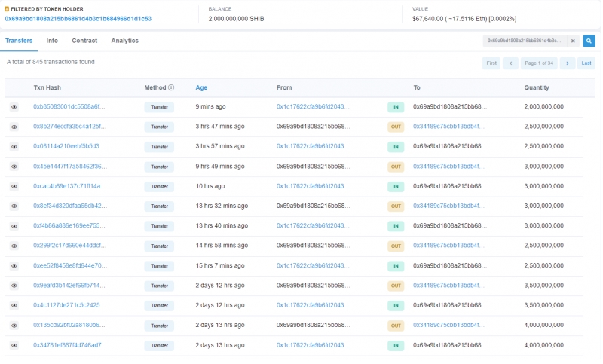Viewport: 603px width, 364px height.
Task: Open txn hash 0x08114a210eebf5b5d3
Action: [x=69, y=146]
